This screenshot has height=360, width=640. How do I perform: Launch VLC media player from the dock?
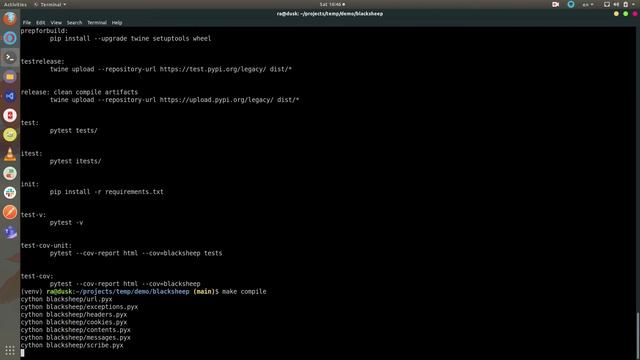point(10,154)
